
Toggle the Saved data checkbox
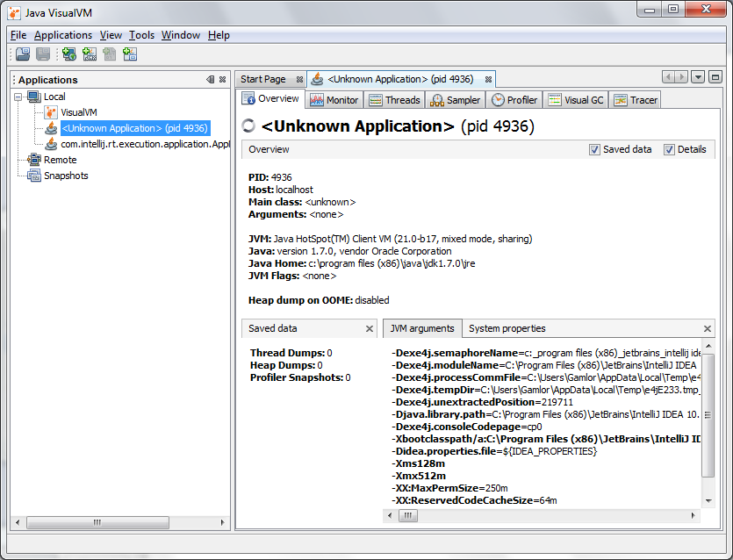(x=594, y=149)
